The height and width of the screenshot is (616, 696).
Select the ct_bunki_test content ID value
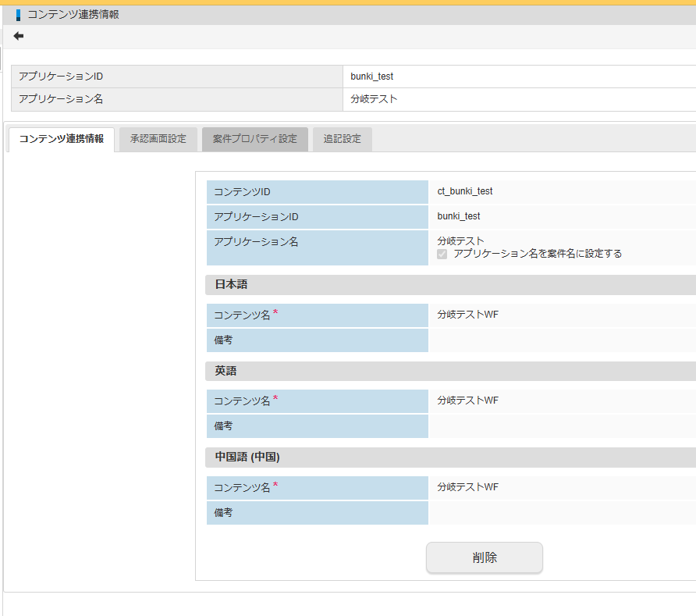465,191
